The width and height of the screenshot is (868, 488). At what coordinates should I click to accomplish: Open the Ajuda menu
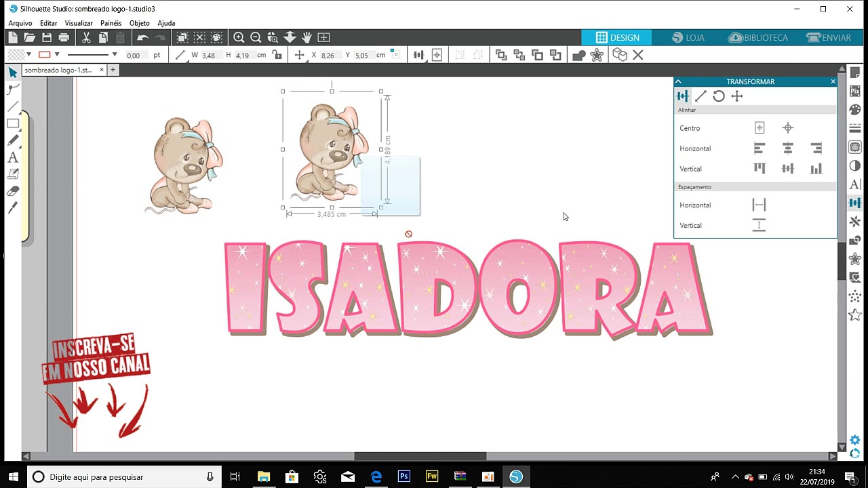tap(166, 23)
